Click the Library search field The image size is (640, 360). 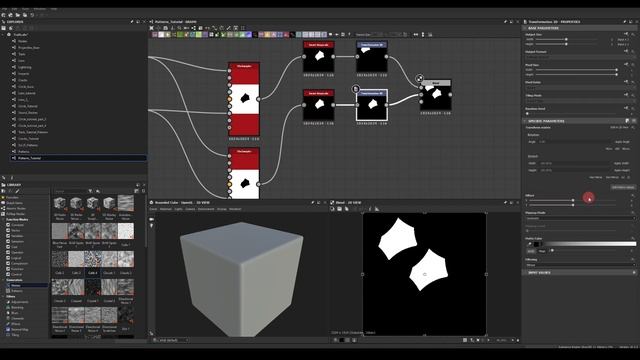70,191
